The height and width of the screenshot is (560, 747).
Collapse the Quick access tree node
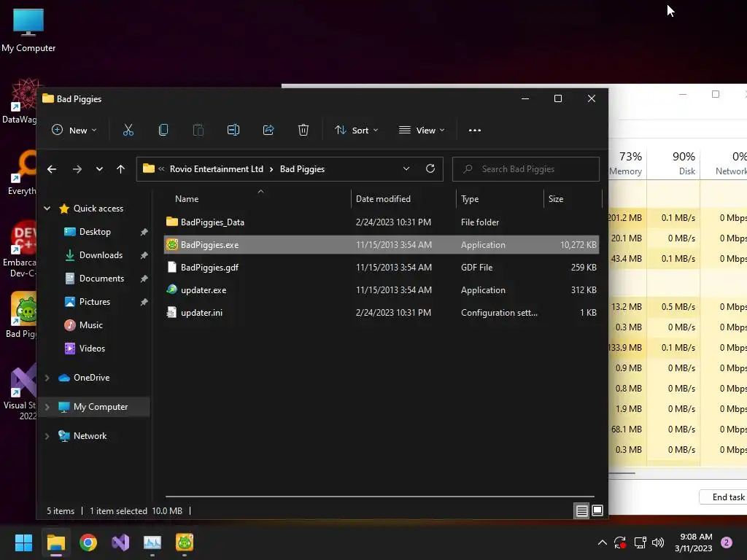coord(47,208)
